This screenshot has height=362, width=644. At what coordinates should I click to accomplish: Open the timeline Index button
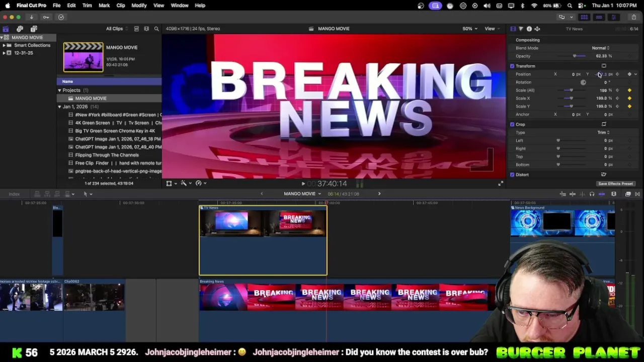[14, 194]
